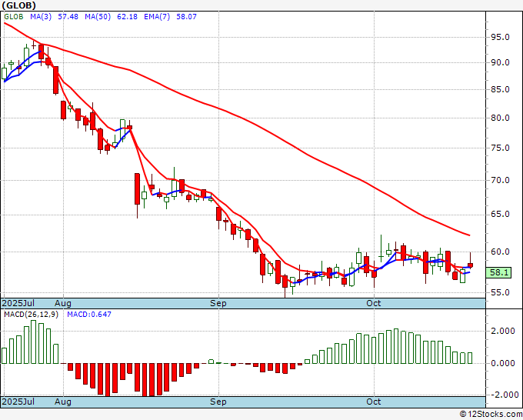Click the 65.0 price axis label

(x=500, y=214)
